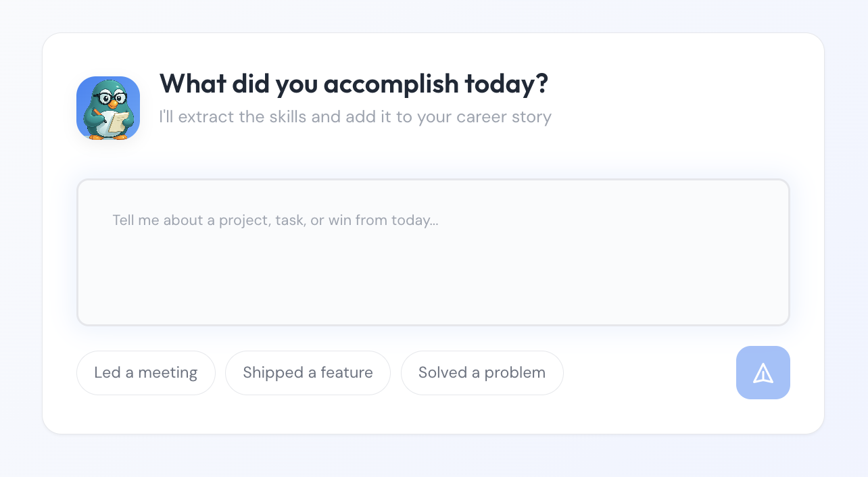The height and width of the screenshot is (477, 868).
Task: Click the blue background of the mascot icon
Action: (x=84, y=84)
